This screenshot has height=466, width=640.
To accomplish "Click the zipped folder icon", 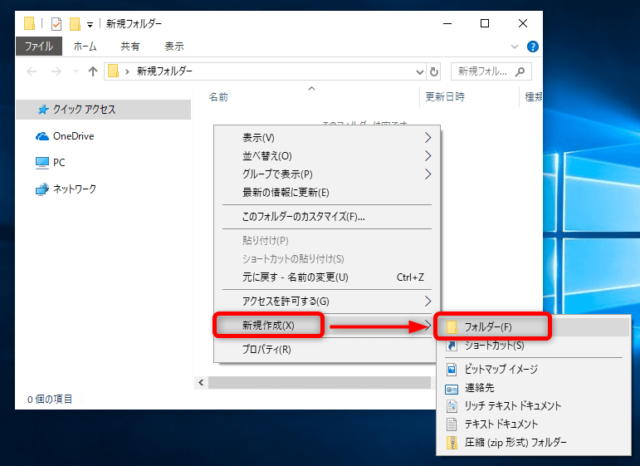I will coord(451,443).
